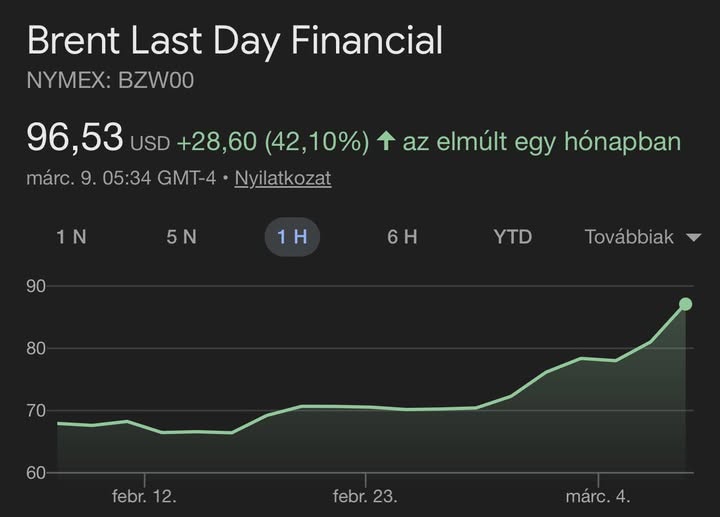Choose the highlighted 1 H range
Screen dimensions: 720x517
pyautogui.click(x=292, y=237)
